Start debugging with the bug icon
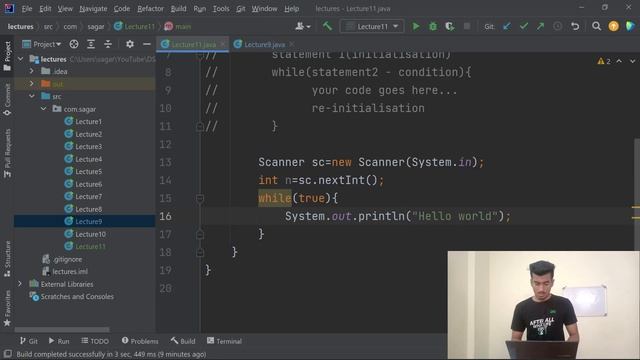This screenshot has height=360, width=640. (x=433, y=27)
